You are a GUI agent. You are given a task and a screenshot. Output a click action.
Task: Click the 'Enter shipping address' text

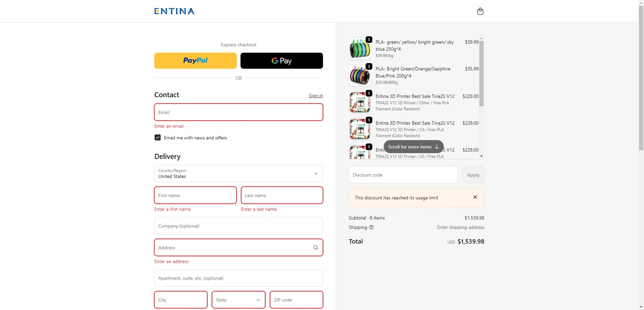(x=461, y=227)
